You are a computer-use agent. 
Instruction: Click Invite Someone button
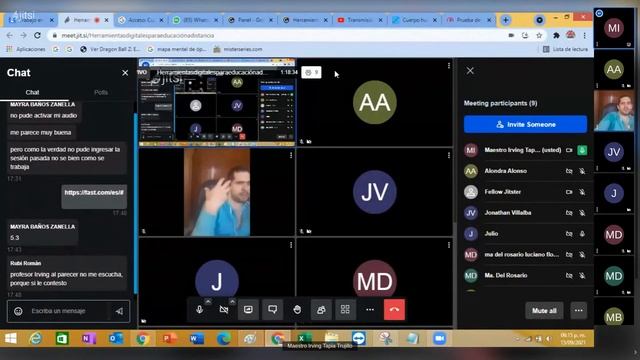pyautogui.click(x=525, y=124)
